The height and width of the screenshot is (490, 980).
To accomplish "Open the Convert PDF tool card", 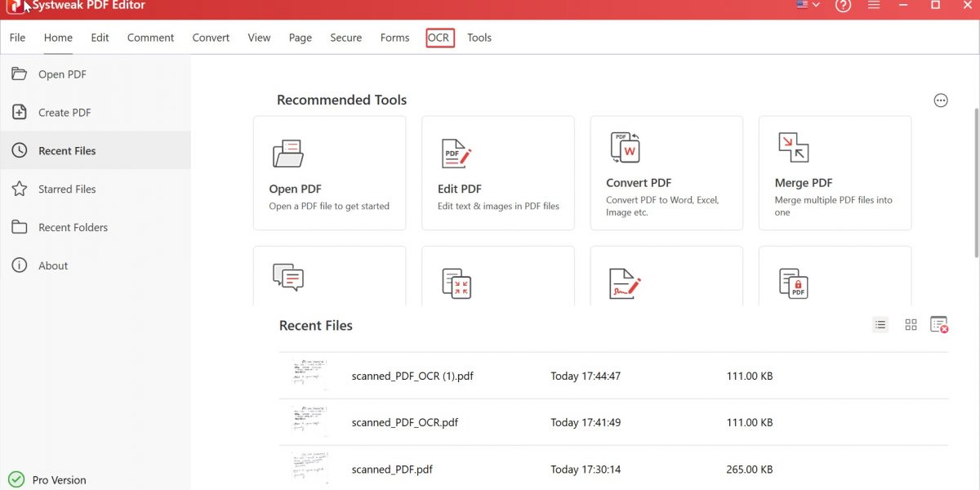I will tap(666, 173).
